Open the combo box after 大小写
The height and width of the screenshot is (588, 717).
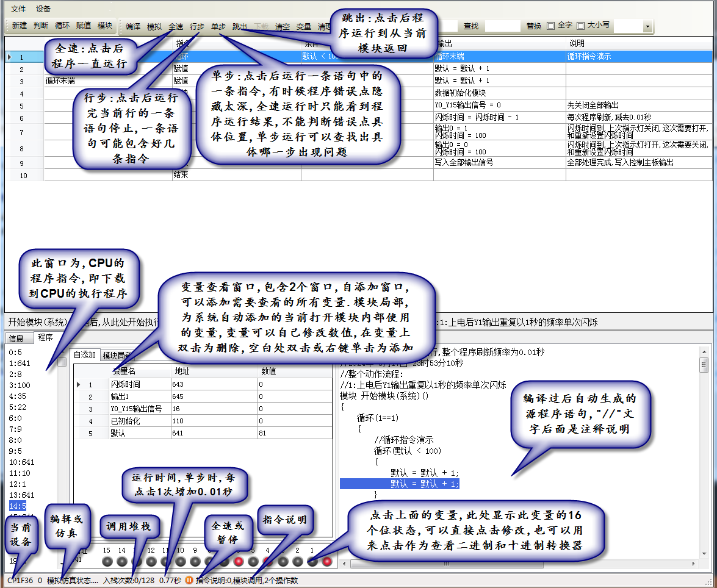click(x=647, y=26)
